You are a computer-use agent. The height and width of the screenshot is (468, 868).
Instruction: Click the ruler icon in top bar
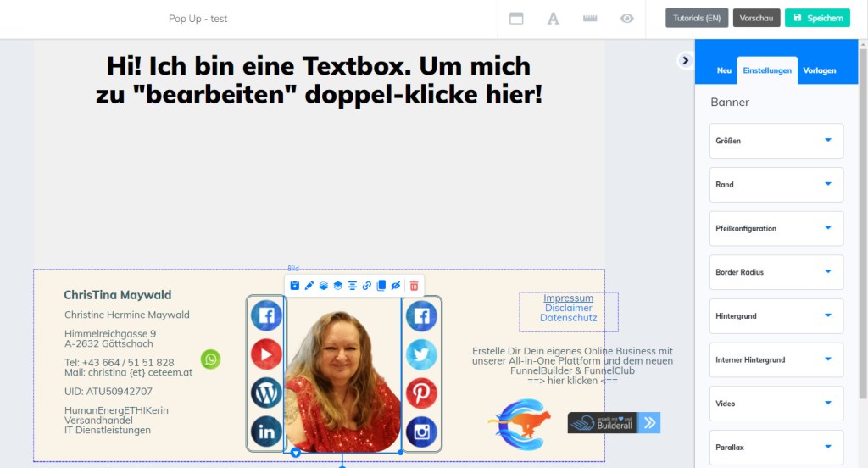click(x=590, y=19)
